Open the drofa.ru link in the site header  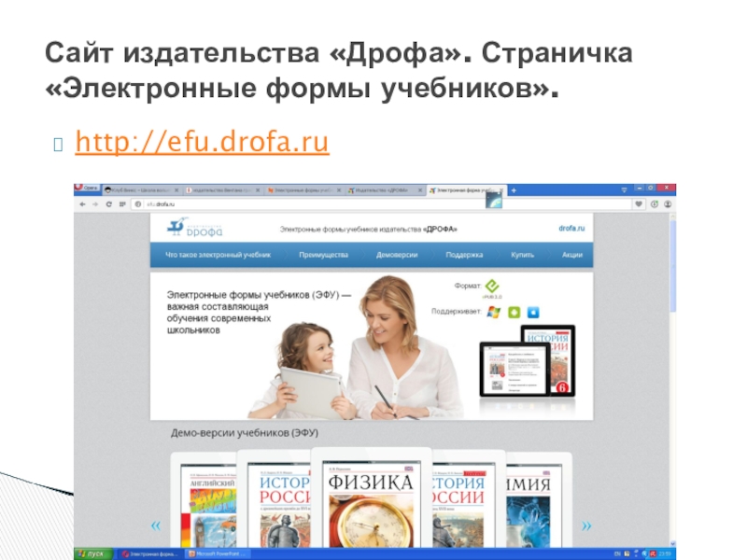click(571, 229)
